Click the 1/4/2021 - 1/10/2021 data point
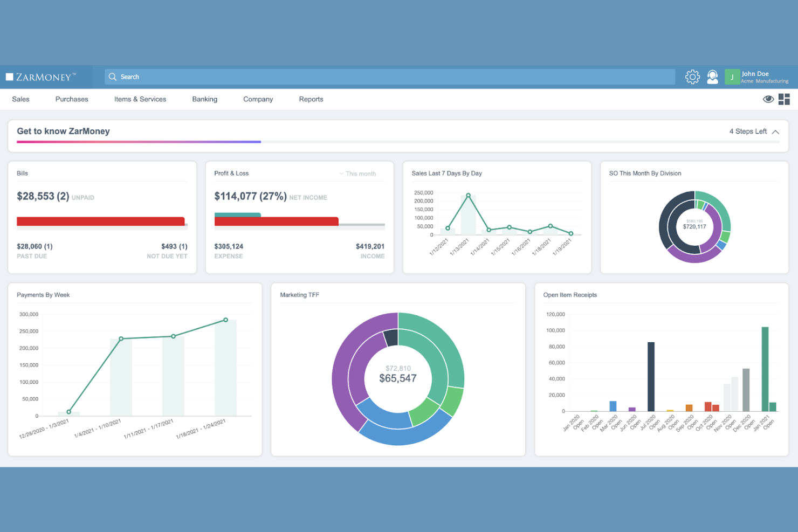798x532 pixels. click(121, 339)
